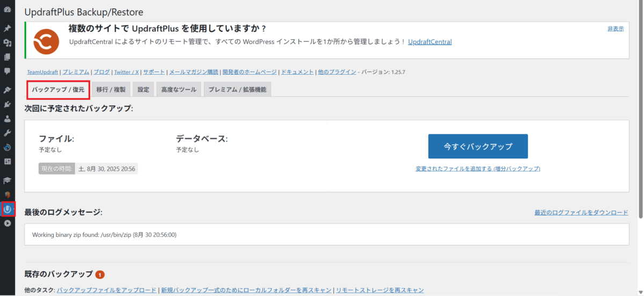The height and width of the screenshot is (296, 644).
Task: Open the 他のプラグイン link
Action: [x=337, y=72]
